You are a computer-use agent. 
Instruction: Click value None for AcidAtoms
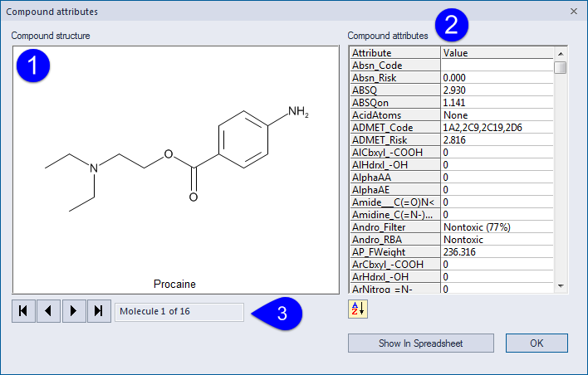click(x=497, y=115)
